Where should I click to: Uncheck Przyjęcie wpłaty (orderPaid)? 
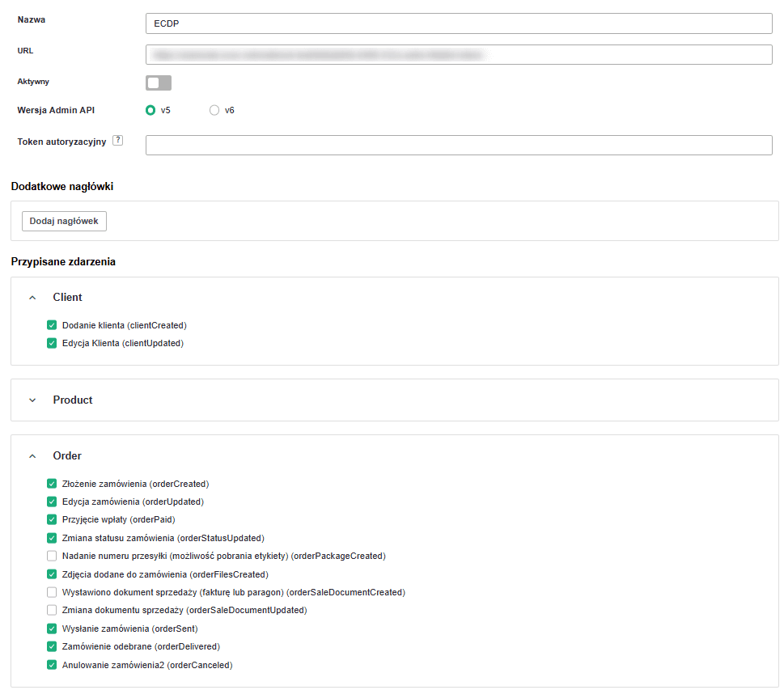tap(52, 519)
